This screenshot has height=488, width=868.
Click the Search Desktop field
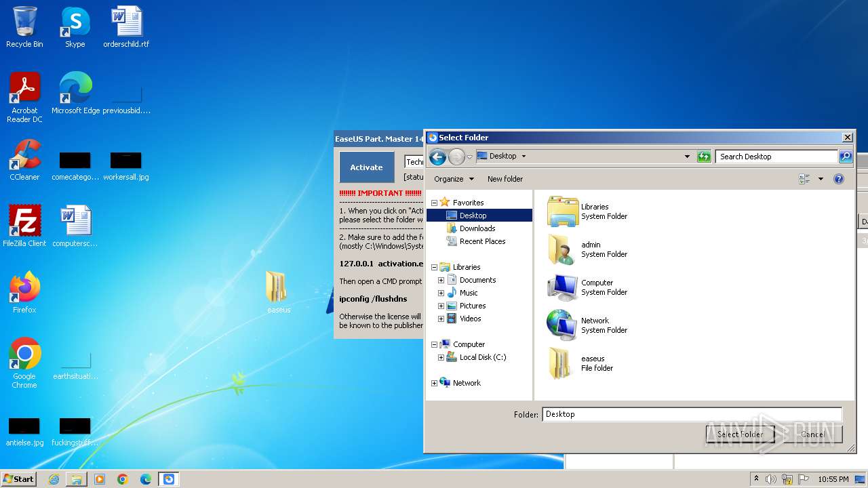tap(776, 157)
